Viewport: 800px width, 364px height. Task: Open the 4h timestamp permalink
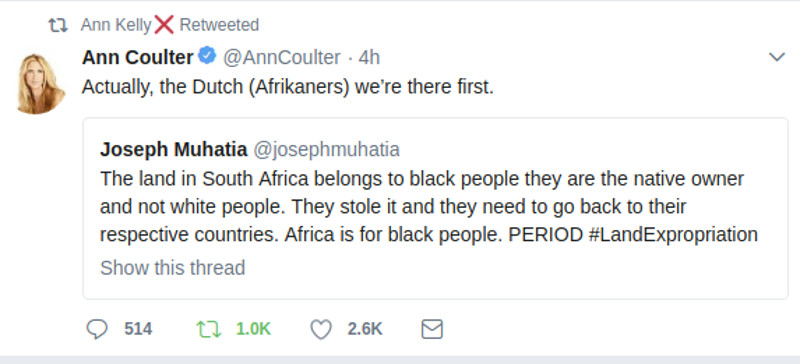tap(369, 57)
